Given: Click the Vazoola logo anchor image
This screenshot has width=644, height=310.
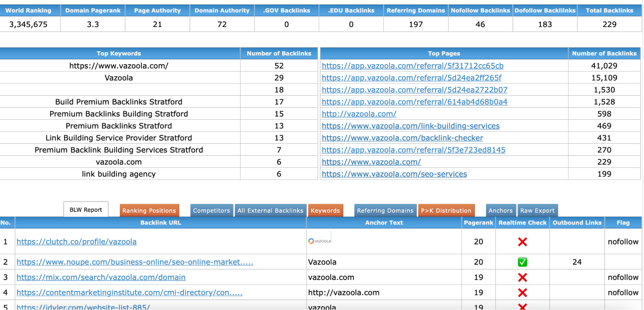Looking at the screenshot, I should pos(320,241).
